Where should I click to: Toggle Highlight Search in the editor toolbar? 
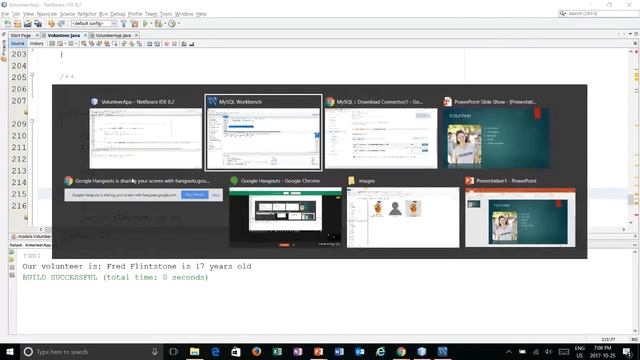(107, 44)
